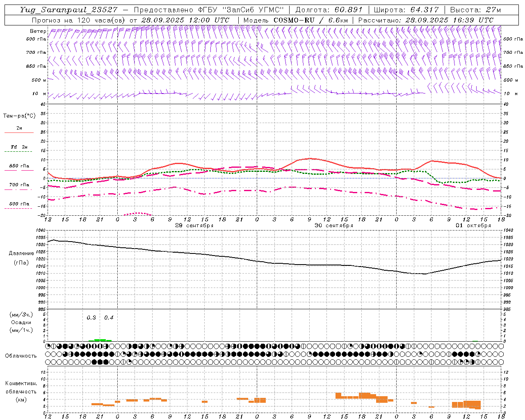Click the forecast text Прогноз на 120 часа(ов)
Screen dimensions: 525x420
tap(79, 20)
